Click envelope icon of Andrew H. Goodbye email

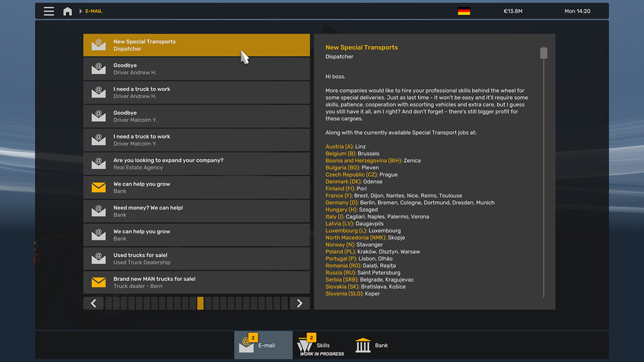[98, 69]
